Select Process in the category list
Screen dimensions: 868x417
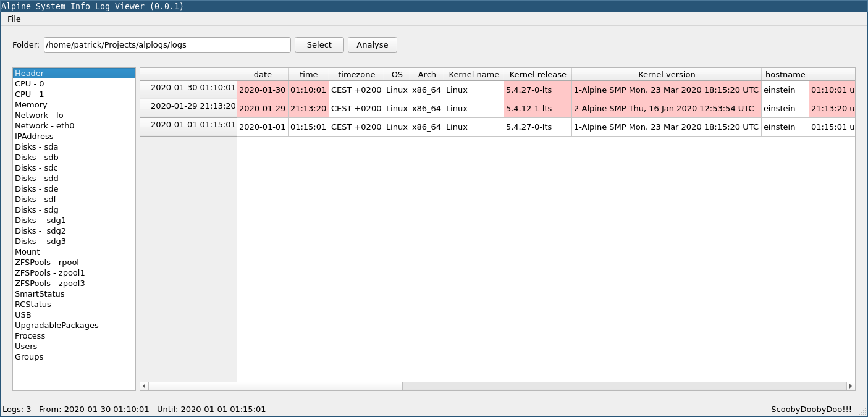click(x=74, y=336)
